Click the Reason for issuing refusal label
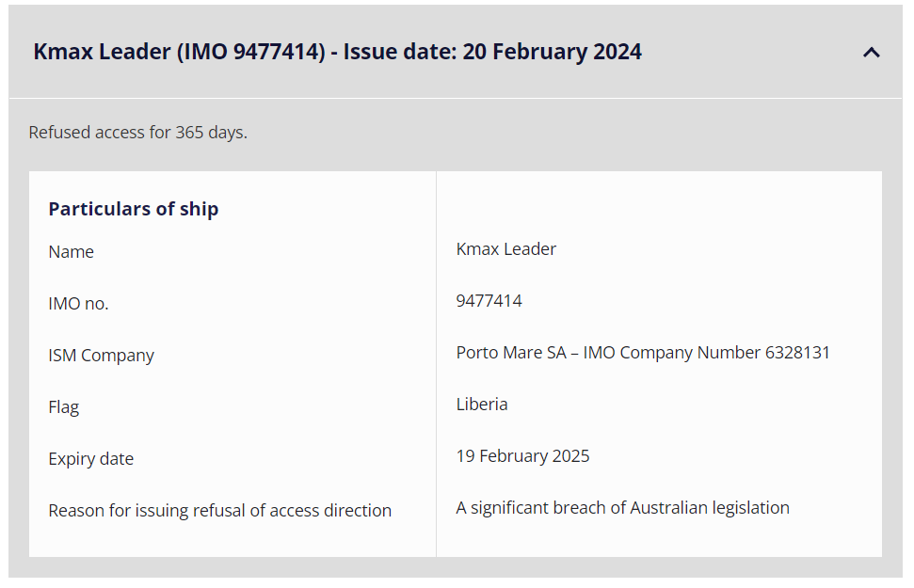 click(x=220, y=511)
